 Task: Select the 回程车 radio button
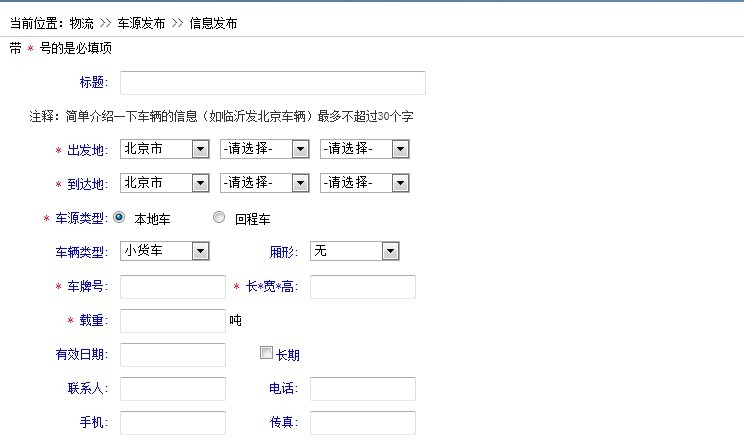[219, 217]
